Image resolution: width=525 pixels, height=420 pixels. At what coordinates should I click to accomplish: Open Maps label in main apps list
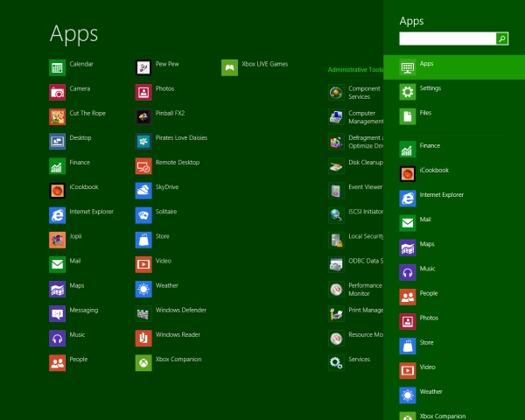[77, 286]
